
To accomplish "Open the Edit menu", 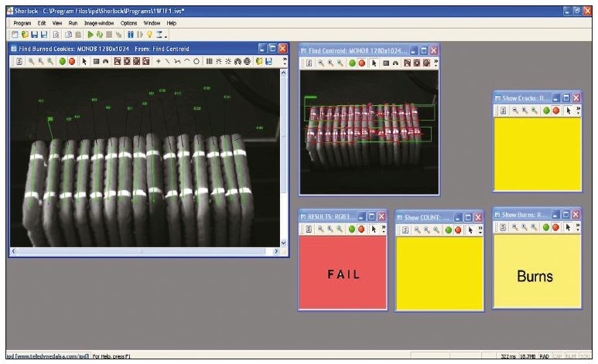I will pos(42,23).
